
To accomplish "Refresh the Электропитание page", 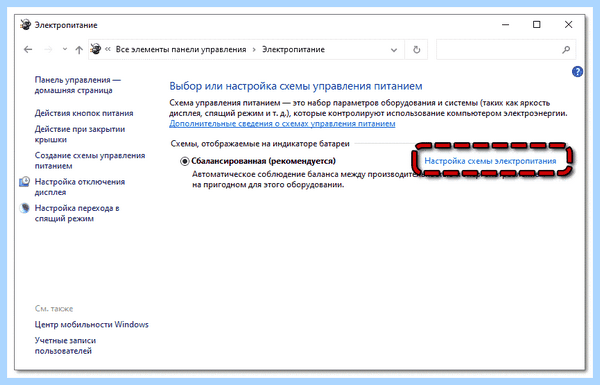I will pyautogui.click(x=416, y=49).
